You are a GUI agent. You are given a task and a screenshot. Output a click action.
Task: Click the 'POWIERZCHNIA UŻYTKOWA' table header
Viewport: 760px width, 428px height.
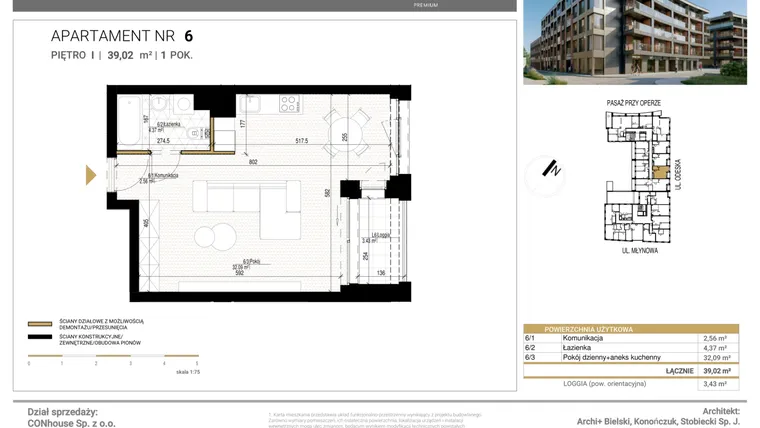(588, 329)
